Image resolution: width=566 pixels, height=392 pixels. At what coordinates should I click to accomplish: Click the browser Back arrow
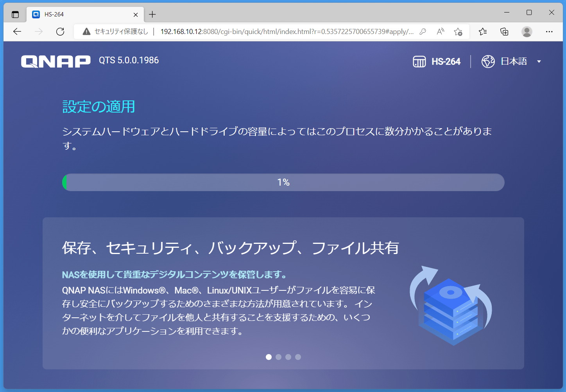click(x=17, y=32)
